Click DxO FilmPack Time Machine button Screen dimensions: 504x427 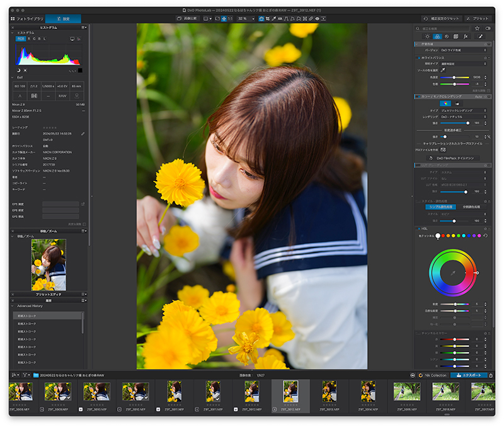pyautogui.click(x=453, y=158)
